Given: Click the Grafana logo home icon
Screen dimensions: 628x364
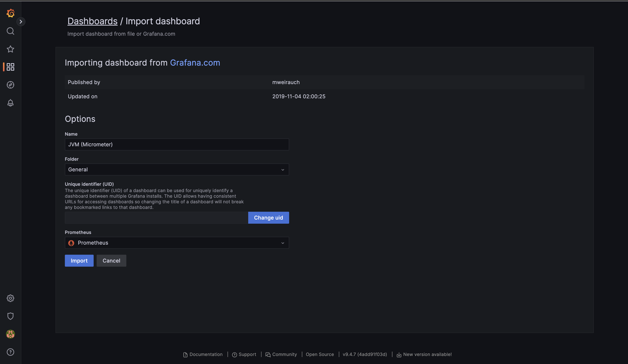Looking at the screenshot, I should click(10, 13).
